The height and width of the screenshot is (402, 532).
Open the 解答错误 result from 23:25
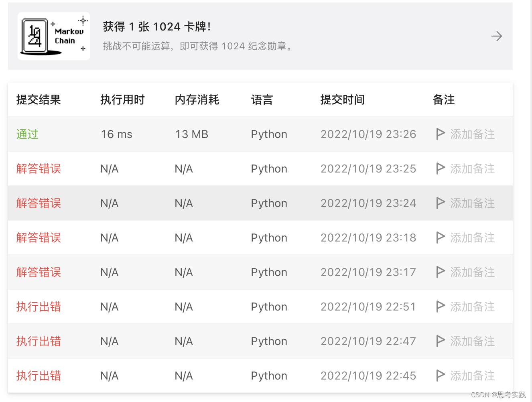point(38,169)
